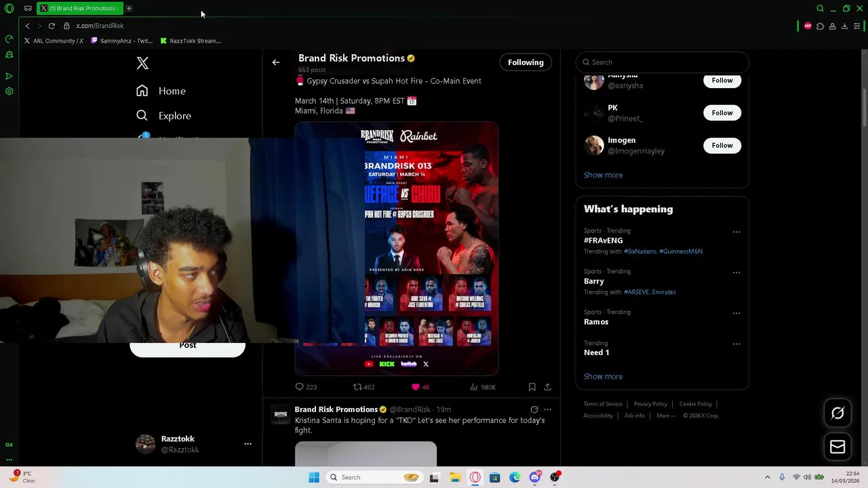
Task: Open the downloads panel
Action: pos(844,26)
